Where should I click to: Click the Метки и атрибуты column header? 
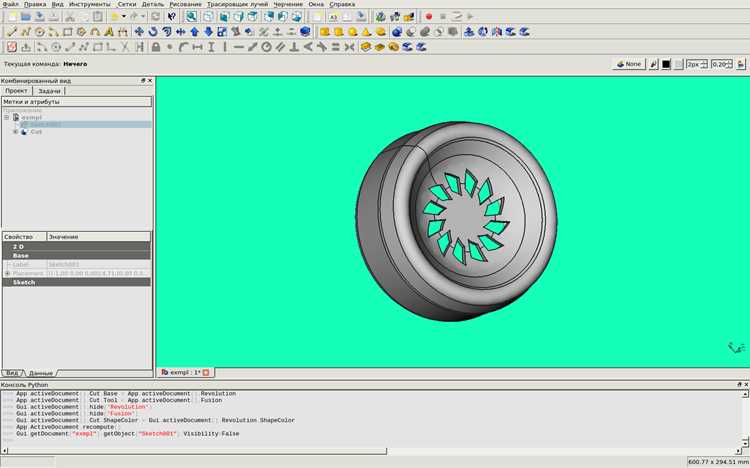tap(77, 102)
